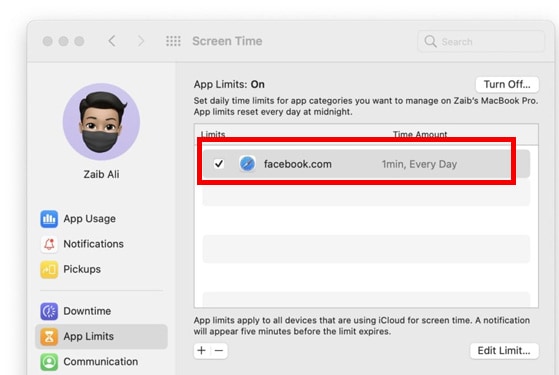Open the App Usage icon in sidebar
Image resolution: width=559 pixels, height=375 pixels.
pyautogui.click(x=49, y=219)
